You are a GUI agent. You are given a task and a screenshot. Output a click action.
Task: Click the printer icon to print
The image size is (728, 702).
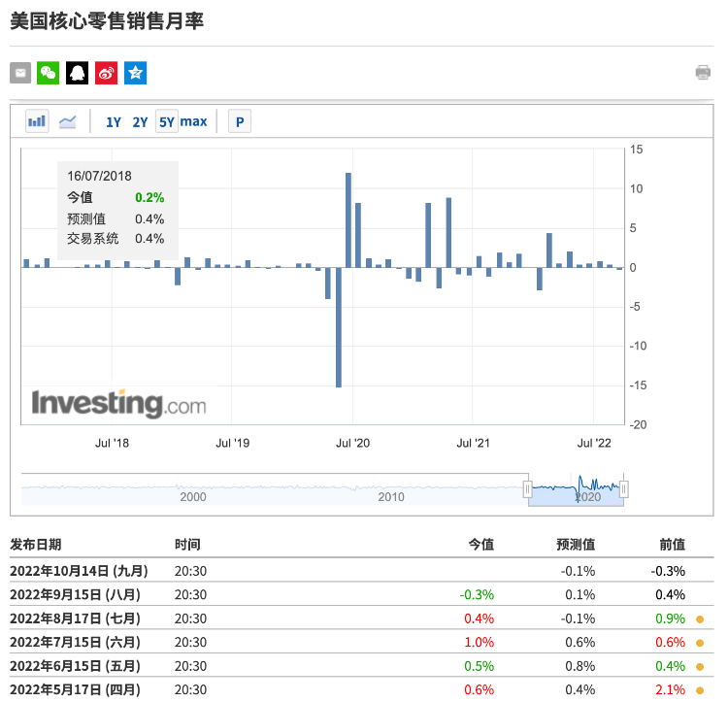[703, 73]
